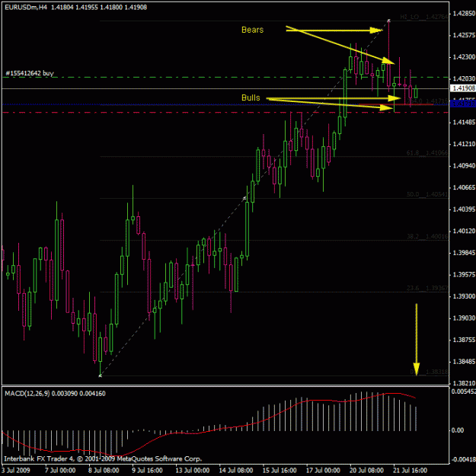Click the HI_LO 1.42764 Fibonacci label
This screenshot has height=476, width=476.
pos(423,17)
